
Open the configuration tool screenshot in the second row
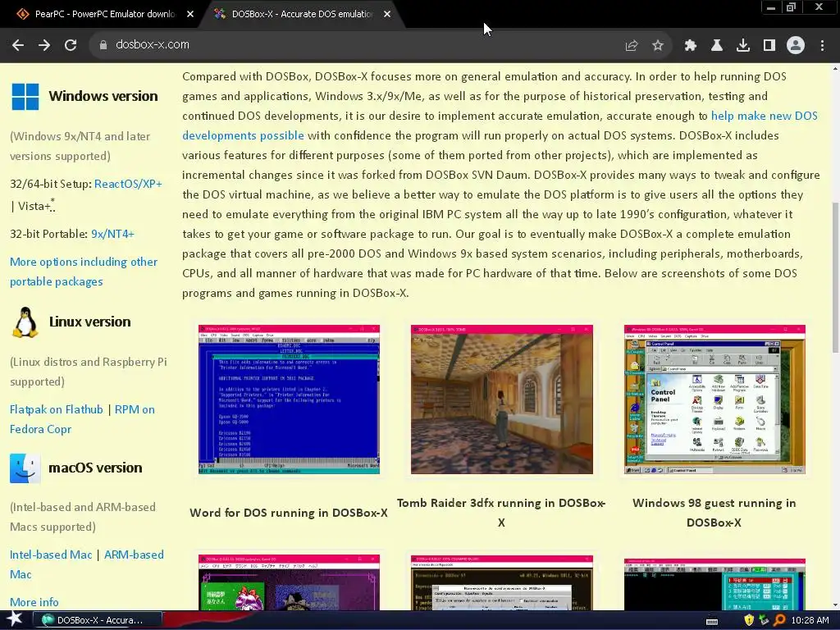[502, 582]
